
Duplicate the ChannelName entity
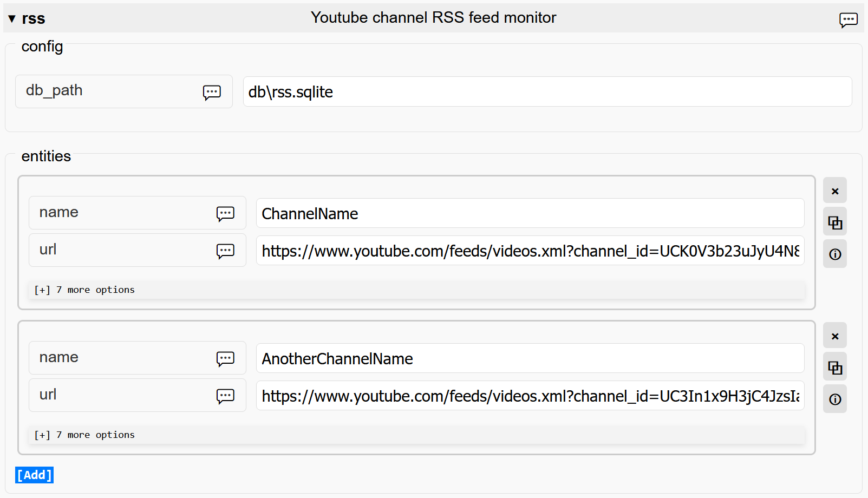coord(835,222)
